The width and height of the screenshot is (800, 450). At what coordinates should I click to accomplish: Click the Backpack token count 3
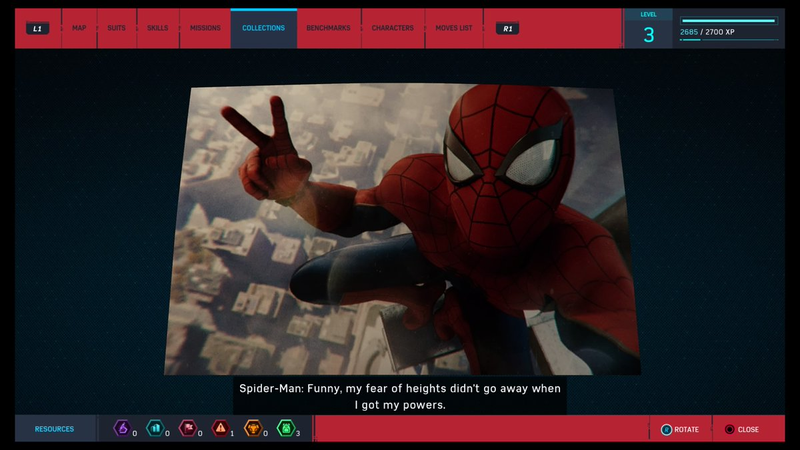(x=298, y=434)
